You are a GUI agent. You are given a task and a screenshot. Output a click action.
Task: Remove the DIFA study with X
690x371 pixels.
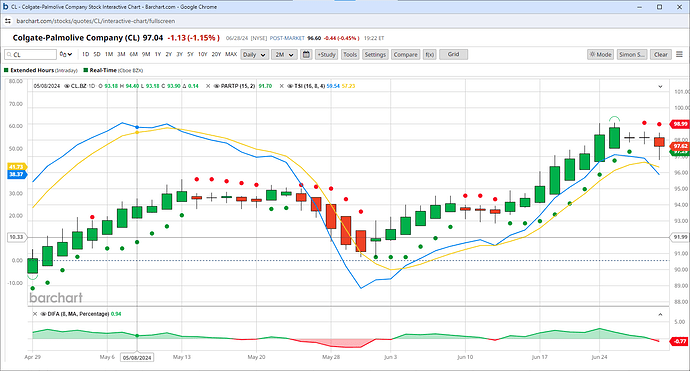[35, 314]
